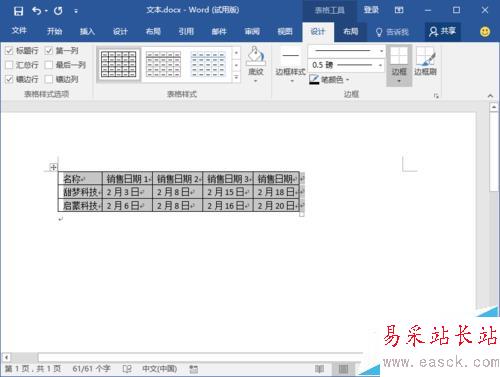Switch to read mode view icon
The width and height of the screenshot is (500, 377).
point(319,369)
